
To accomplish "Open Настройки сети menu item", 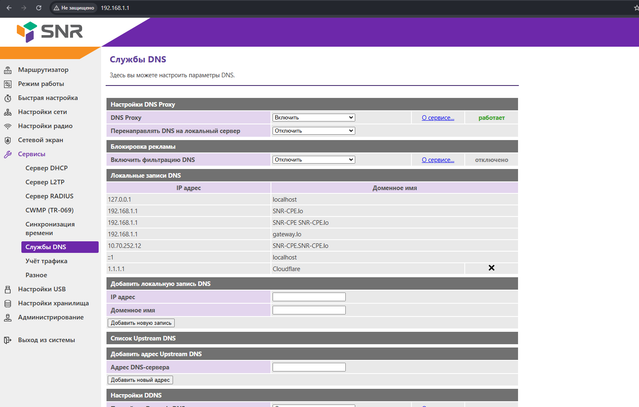I will [42, 112].
